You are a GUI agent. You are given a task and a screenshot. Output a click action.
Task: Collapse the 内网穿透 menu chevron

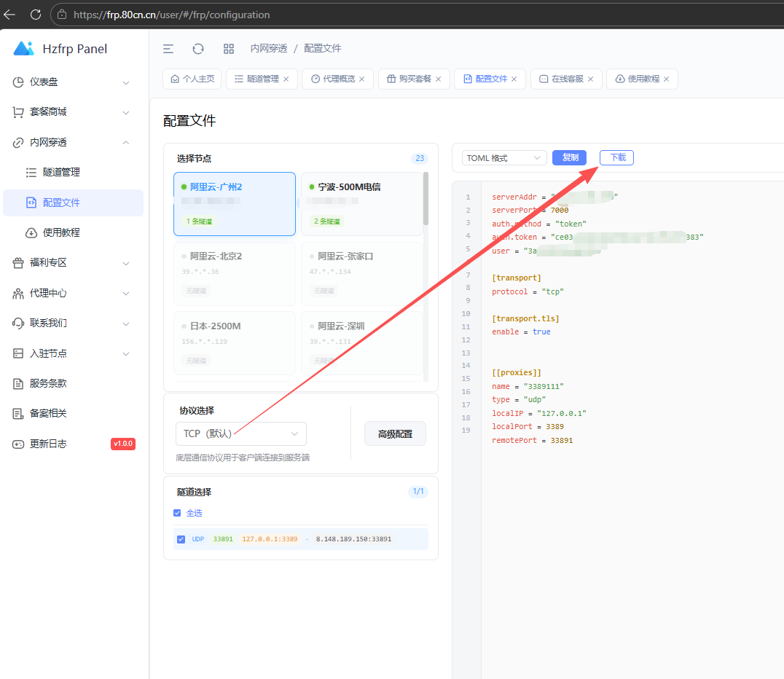(x=126, y=143)
